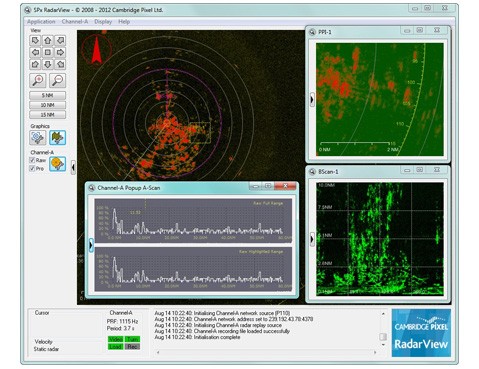The height and width of the screenshot is (369, 479).
Task: Pan the radar view up-left
Action: tap(35, 40)
